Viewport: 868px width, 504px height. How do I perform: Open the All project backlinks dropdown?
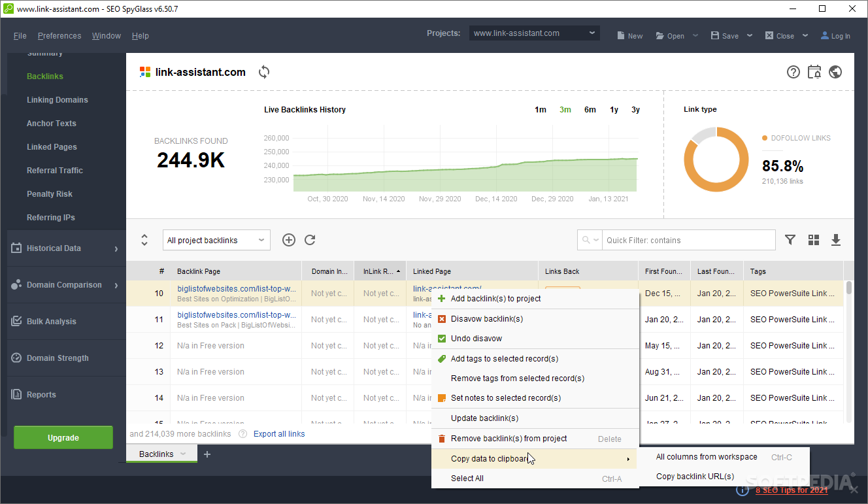pyautogui.click(x=216, y=240)
